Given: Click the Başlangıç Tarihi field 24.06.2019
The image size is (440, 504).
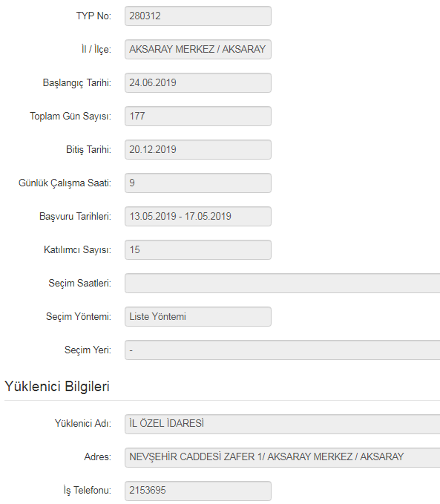Looking at the screenshot, I should point(198,83).
